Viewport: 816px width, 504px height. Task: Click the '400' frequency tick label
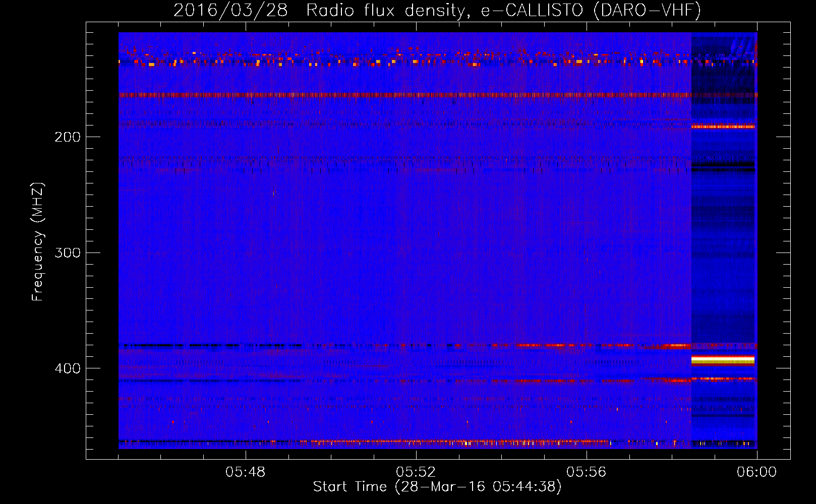(x=68, y=368)
